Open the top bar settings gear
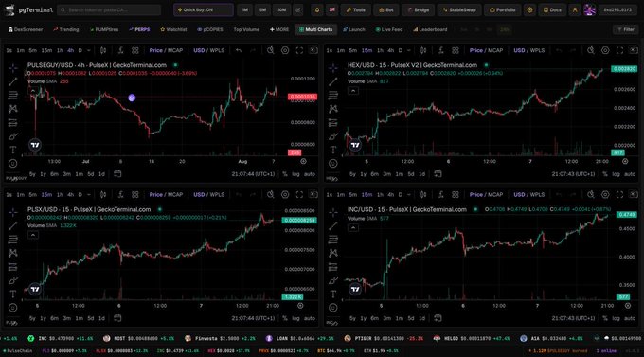 tap(529, 9)
